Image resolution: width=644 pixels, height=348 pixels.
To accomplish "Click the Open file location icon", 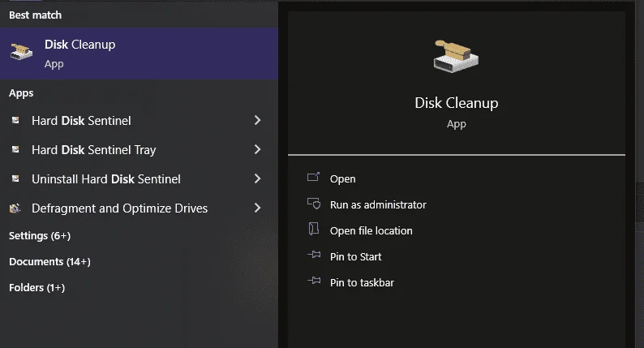I will coord(313,229).
